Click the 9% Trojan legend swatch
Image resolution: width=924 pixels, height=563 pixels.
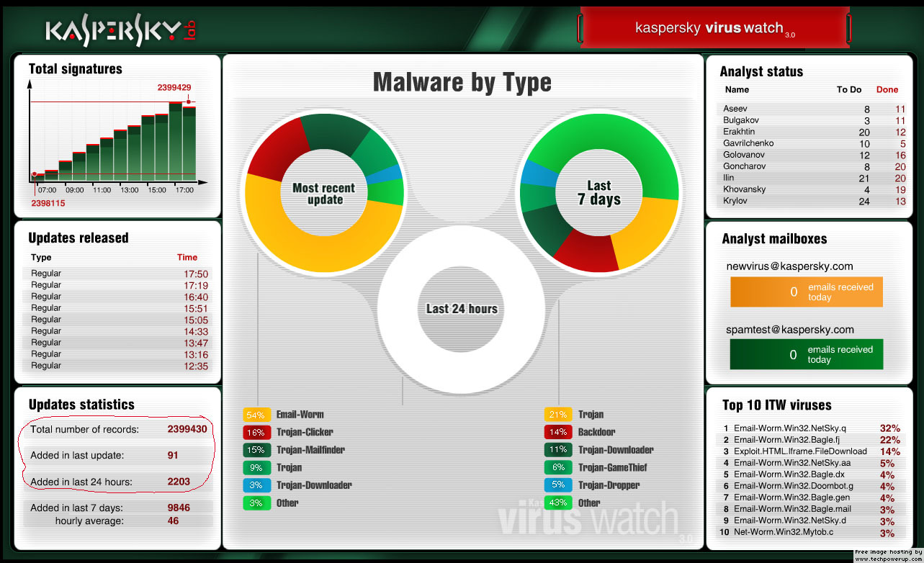256,468
